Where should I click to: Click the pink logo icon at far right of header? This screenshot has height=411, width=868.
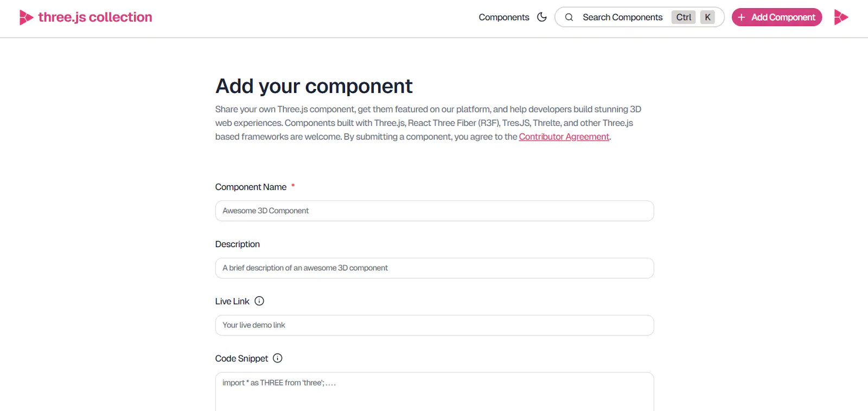point(841,17)
